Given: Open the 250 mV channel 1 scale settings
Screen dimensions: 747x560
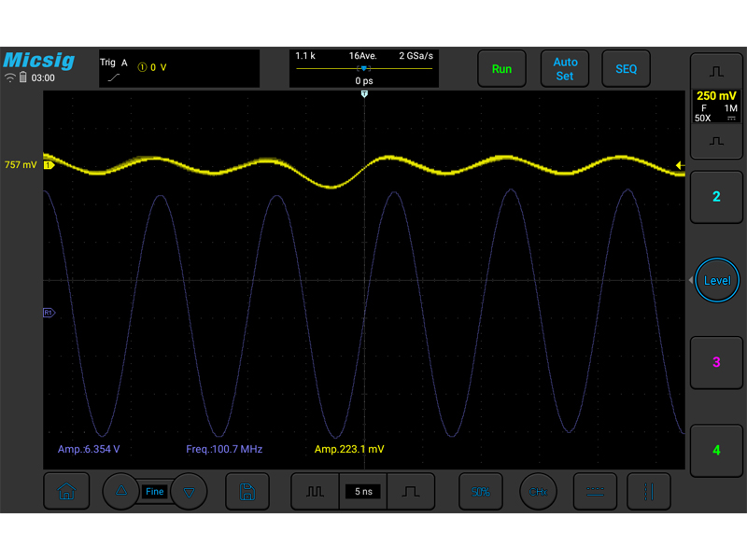Looking at the screenshot, I should click(x=716, y=105).
